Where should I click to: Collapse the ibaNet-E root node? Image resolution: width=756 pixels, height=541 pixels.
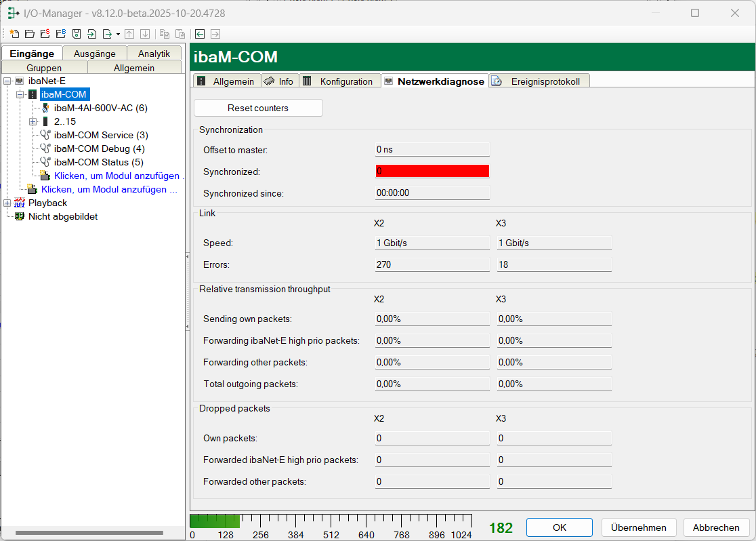pyautogui.click(x=7, y=81)
